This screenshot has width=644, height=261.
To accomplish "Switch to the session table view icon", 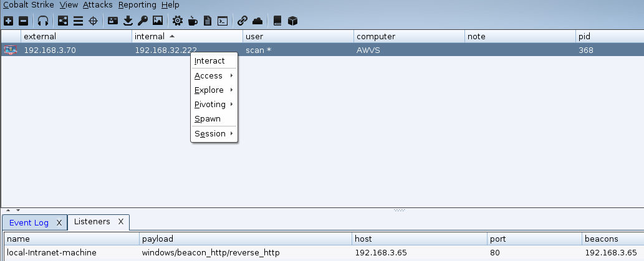I will pos(78,21).
